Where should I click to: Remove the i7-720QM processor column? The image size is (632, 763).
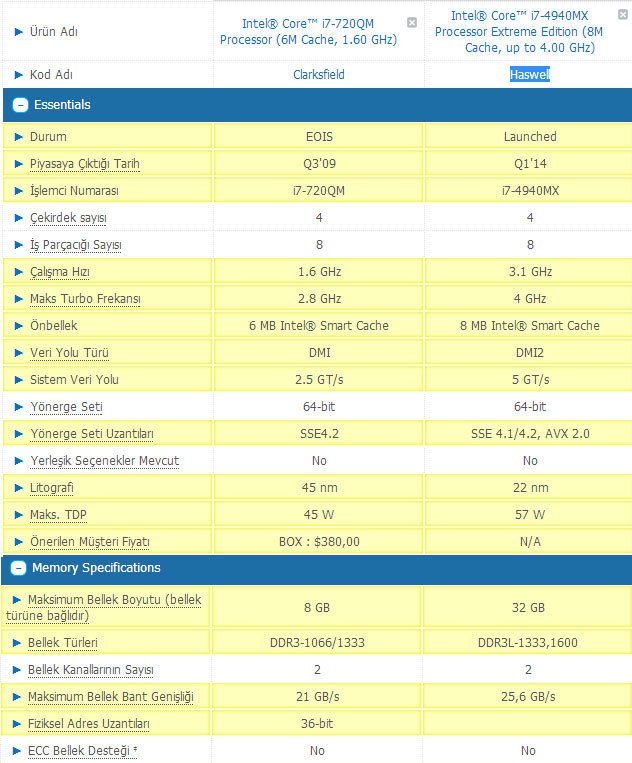pyautogui.click(x=412, y=22)
